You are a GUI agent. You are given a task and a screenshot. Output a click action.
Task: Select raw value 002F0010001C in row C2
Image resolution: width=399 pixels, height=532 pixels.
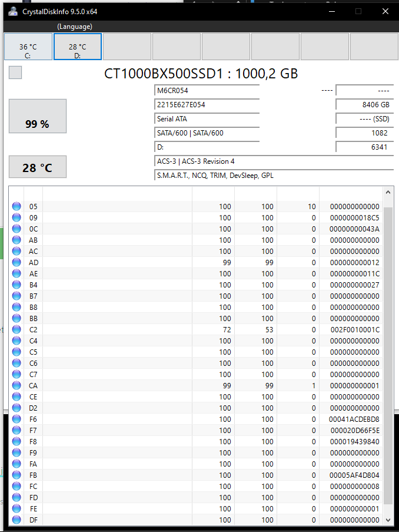[x=355, y=329]
